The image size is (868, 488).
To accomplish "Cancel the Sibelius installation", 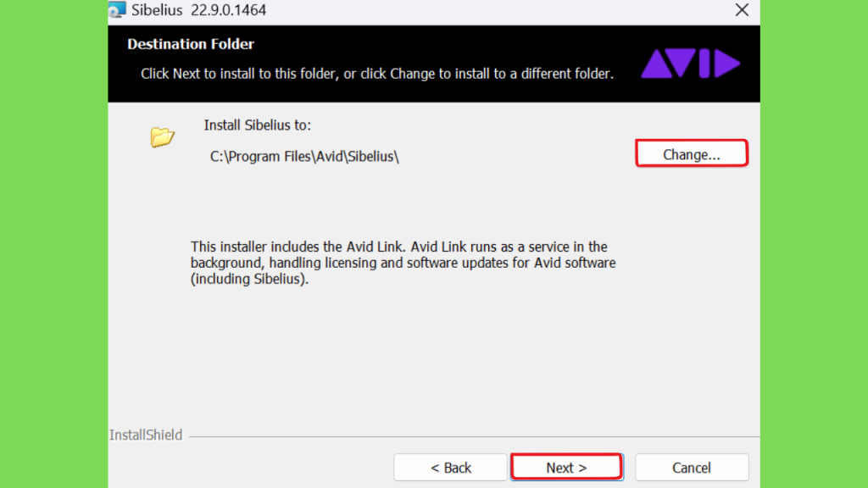I will click(692, 468).
